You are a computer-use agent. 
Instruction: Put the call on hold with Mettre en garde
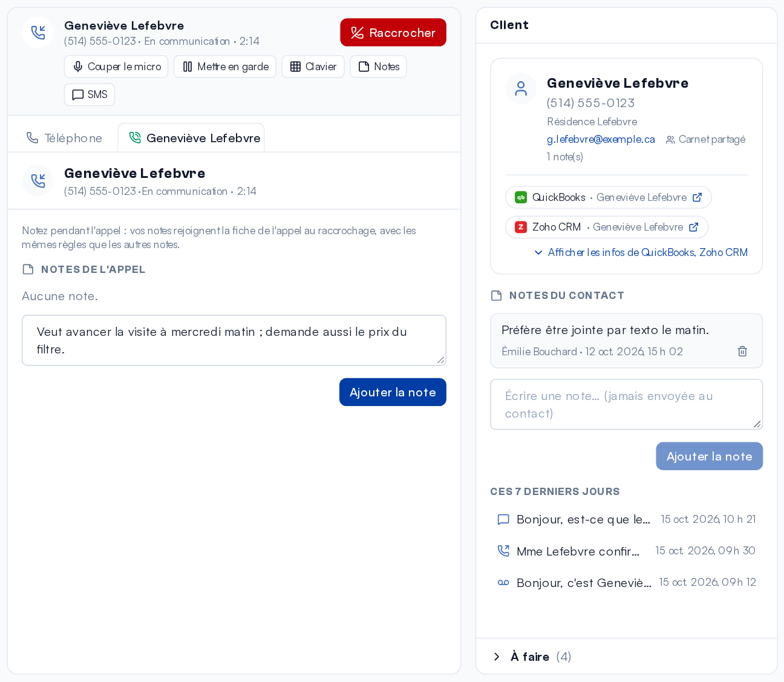tap(225, 67)
